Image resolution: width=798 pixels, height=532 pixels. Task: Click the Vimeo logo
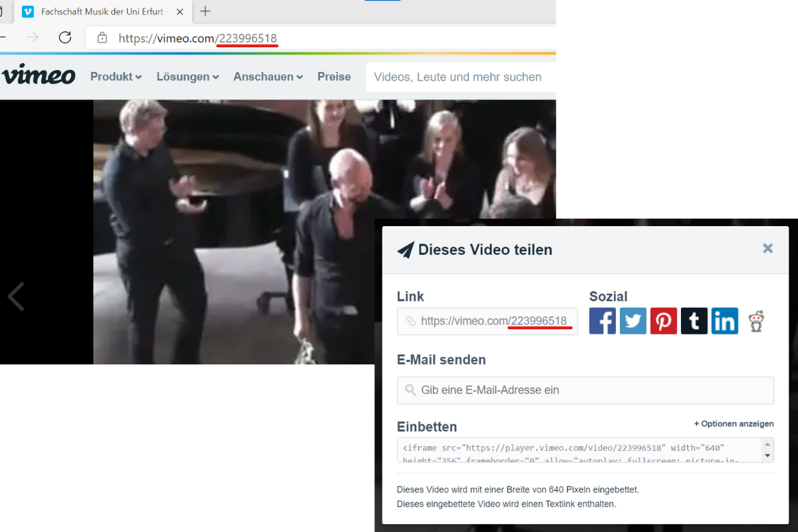point(39,76)
